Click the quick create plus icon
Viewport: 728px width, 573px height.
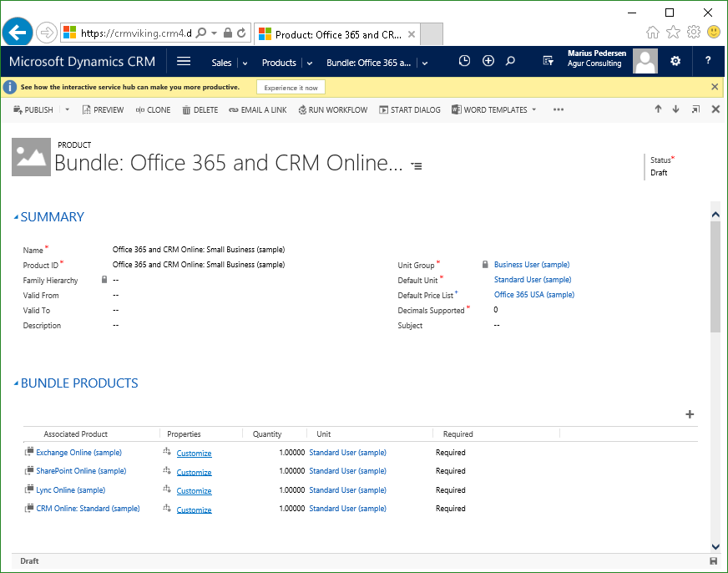tap(488, 61)
